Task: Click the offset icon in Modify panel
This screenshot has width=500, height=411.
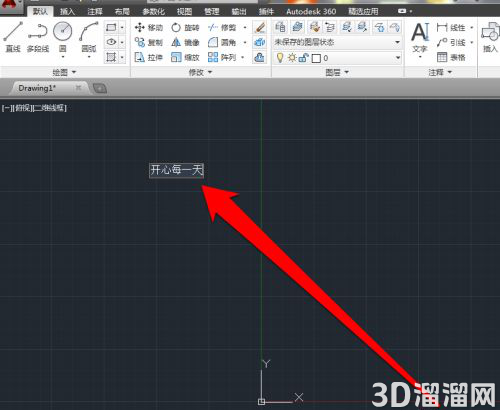Action: click(x=259, y=57)
